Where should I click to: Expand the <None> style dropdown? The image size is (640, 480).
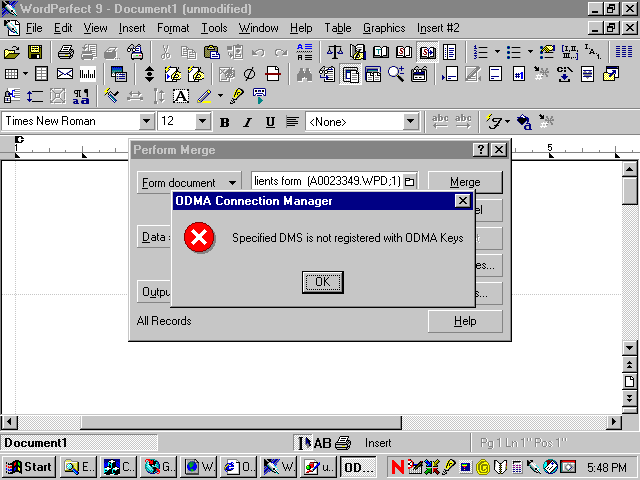point(410,122)
